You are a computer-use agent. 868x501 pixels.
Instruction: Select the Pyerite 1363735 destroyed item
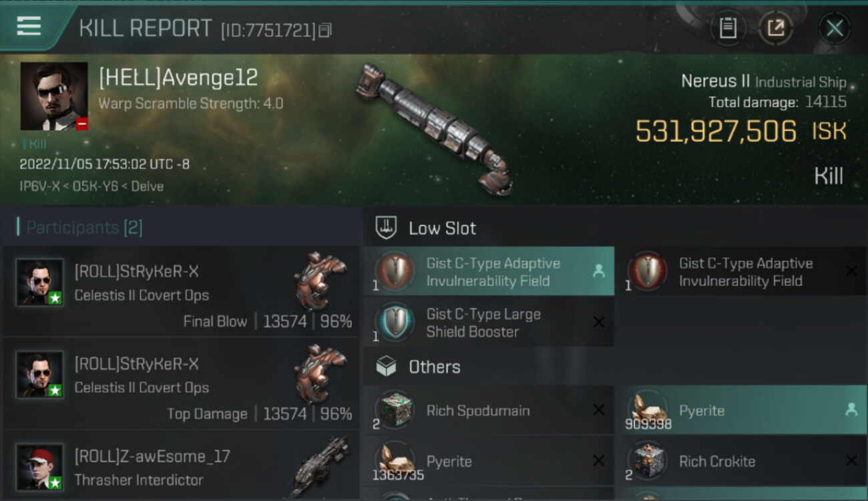coord(489,461)
